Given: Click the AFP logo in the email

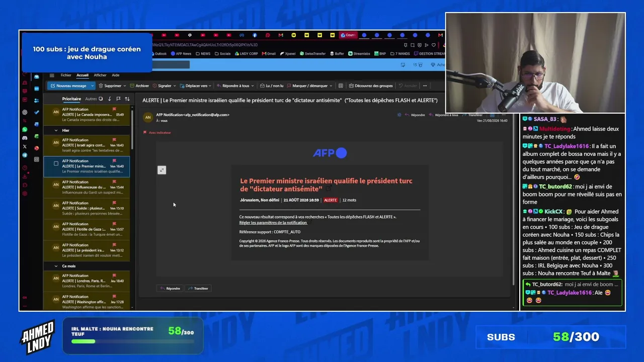Looking at the screenshot, I should [x=330, y=153].
